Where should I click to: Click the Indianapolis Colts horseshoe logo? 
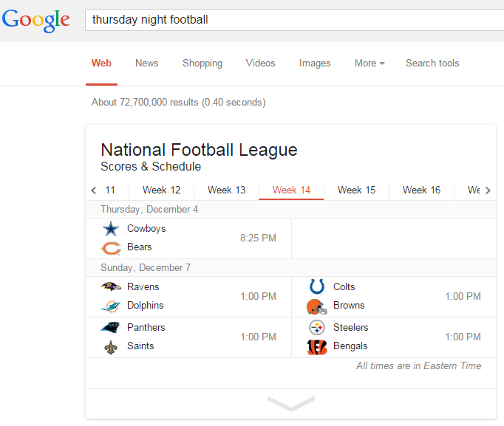tap(317, 287)
